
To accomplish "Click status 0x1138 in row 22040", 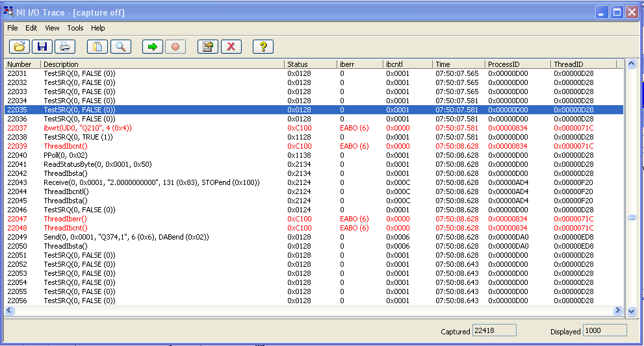I will pyautogui.click(x=299, y=155).
